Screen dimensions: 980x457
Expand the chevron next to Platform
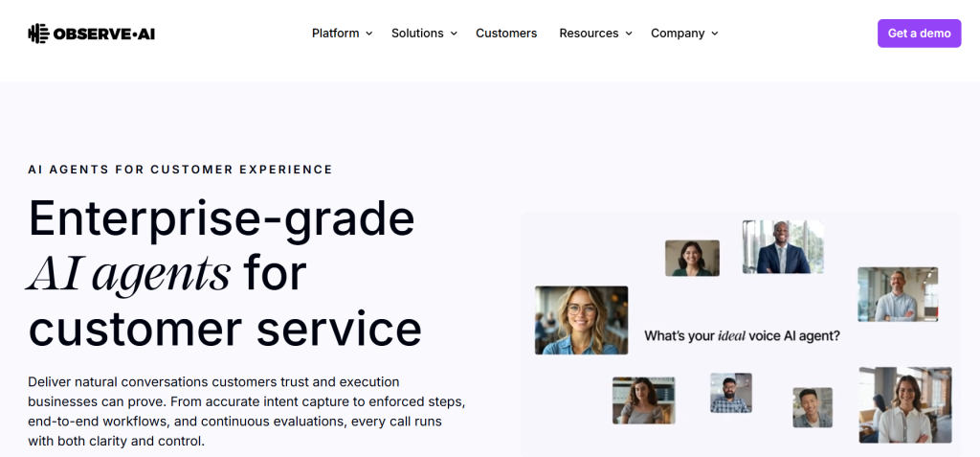(369, 34)
